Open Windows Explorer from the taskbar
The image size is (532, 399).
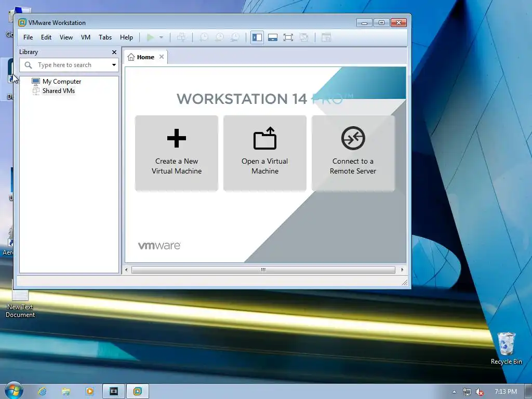(x=66, y=392)
